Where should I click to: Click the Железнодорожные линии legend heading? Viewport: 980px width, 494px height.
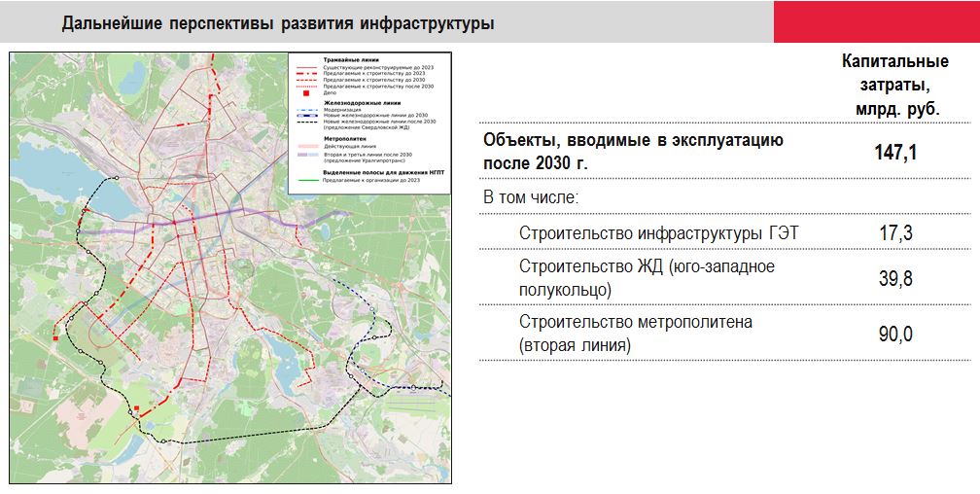363,103
